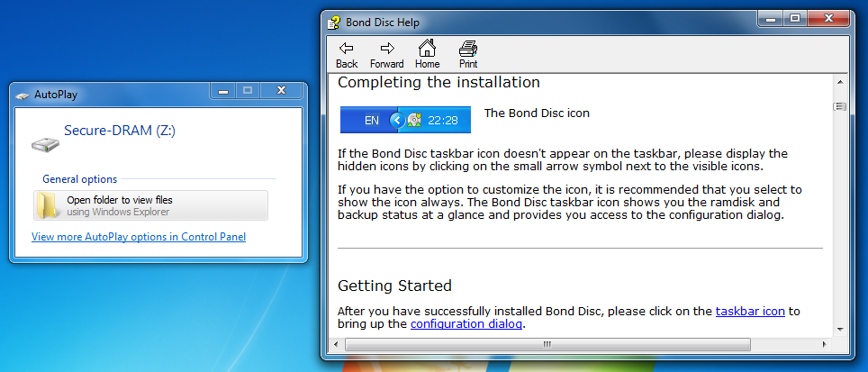Viewport: 868px width, 372px height.
Task: Select Open folder to view files option
Action: coord(150,205)
